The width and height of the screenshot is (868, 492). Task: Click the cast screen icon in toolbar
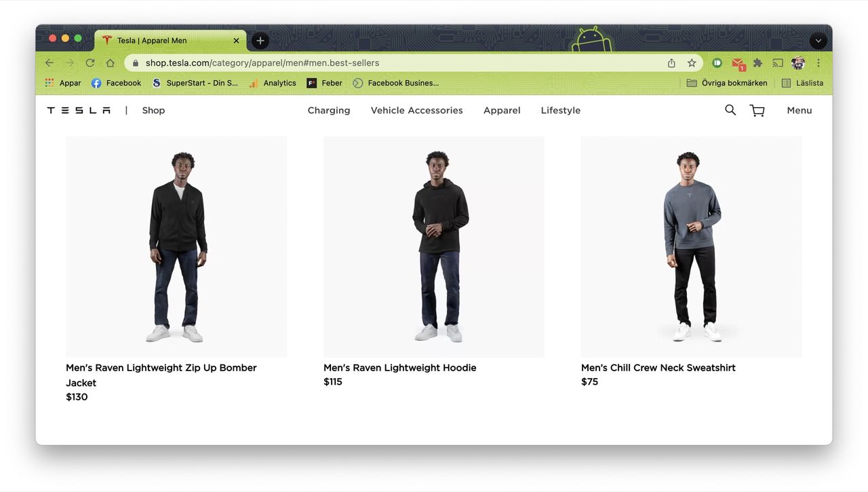coord(778,63)
